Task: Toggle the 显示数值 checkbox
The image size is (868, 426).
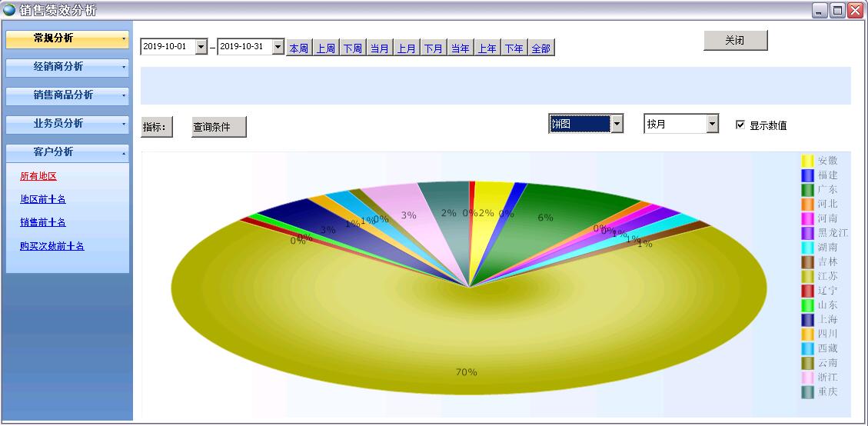Action: 740,125
